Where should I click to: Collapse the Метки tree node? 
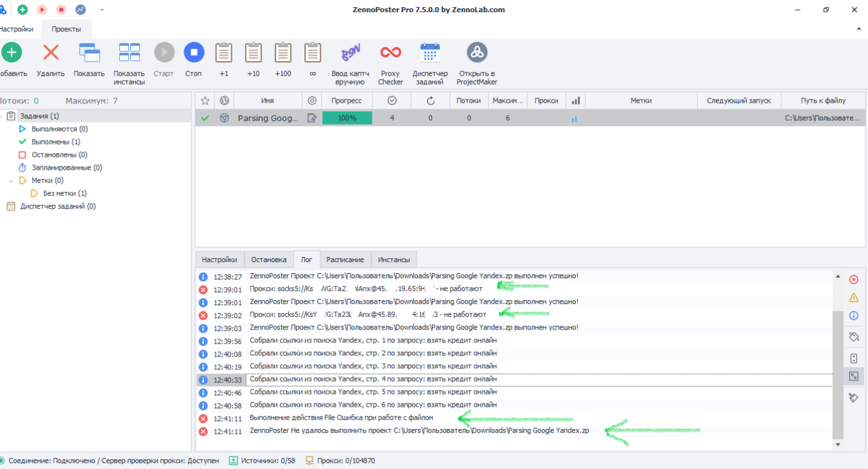point(11,181)
